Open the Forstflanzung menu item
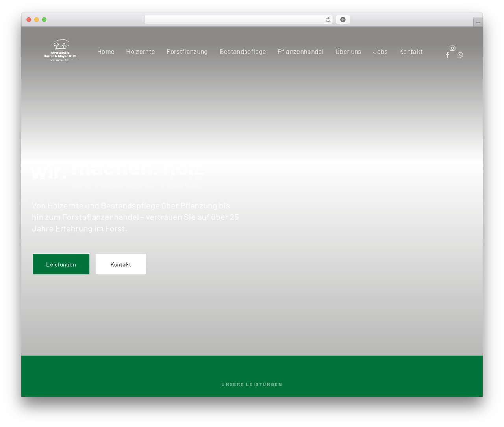The height and width of the screenshot is (427, 504). click(187, 52)
